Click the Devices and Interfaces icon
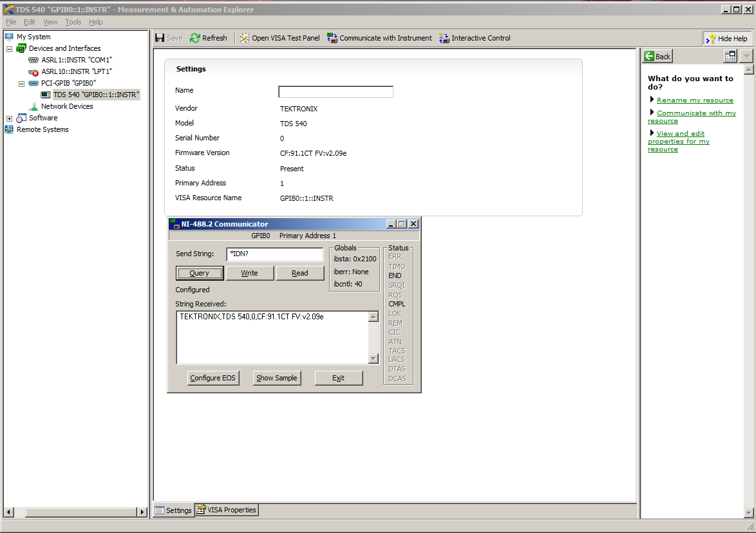This screenshot has width=756, height=533. pos(21,48)
